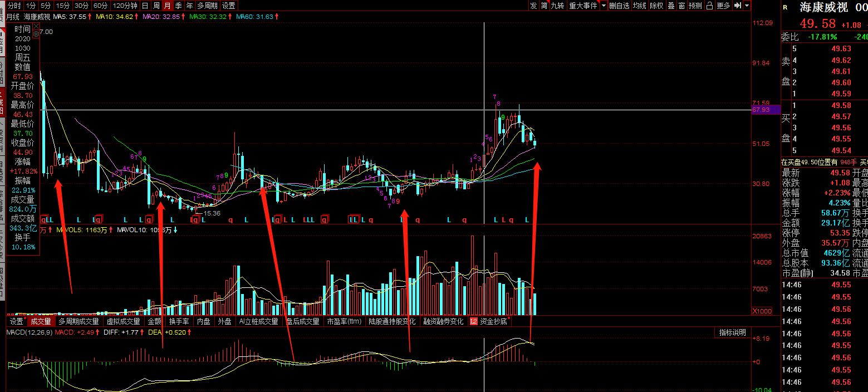Select the 内盘 indicator tab
The height and width of the screenshot is (392, 868).
click(x=204, y=321)
